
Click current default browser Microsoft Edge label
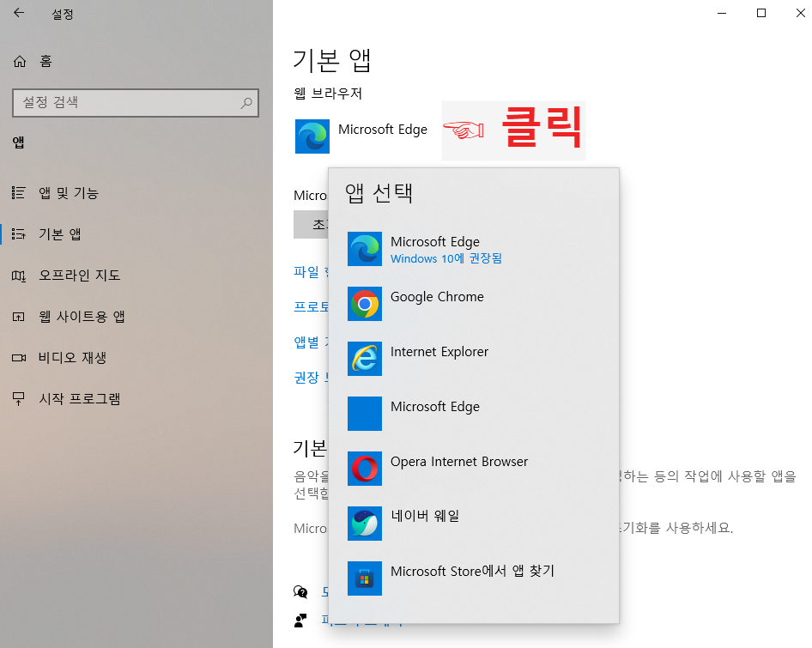point(383,130)
